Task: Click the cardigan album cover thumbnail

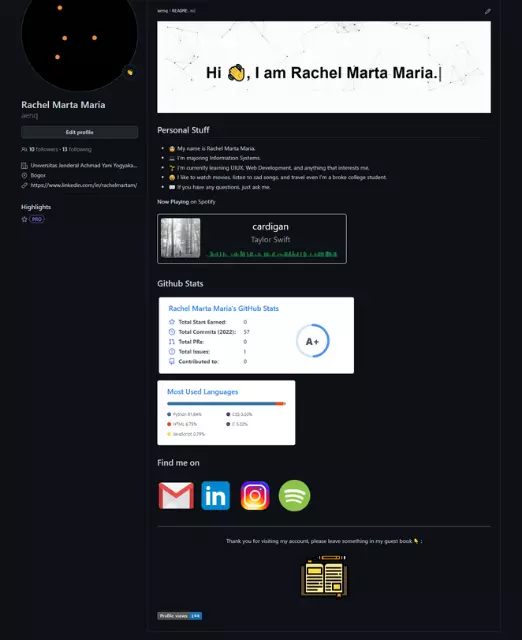Action: tap(180, 238)
